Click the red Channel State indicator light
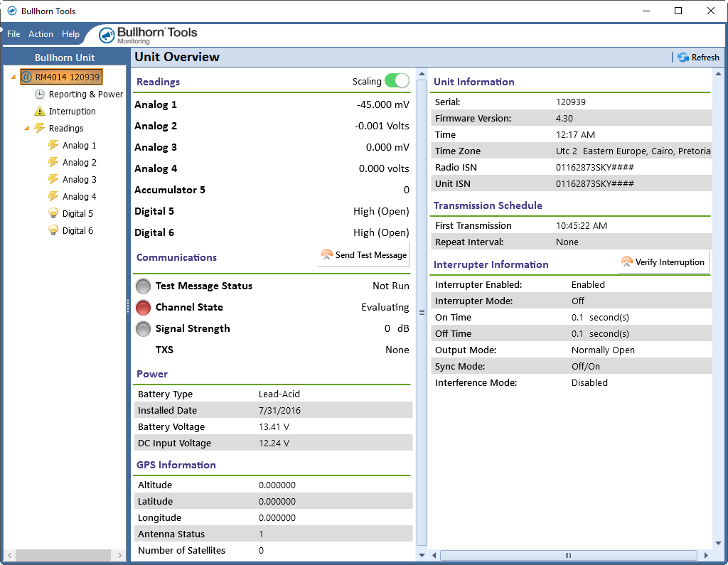 [x=143, y=307]
